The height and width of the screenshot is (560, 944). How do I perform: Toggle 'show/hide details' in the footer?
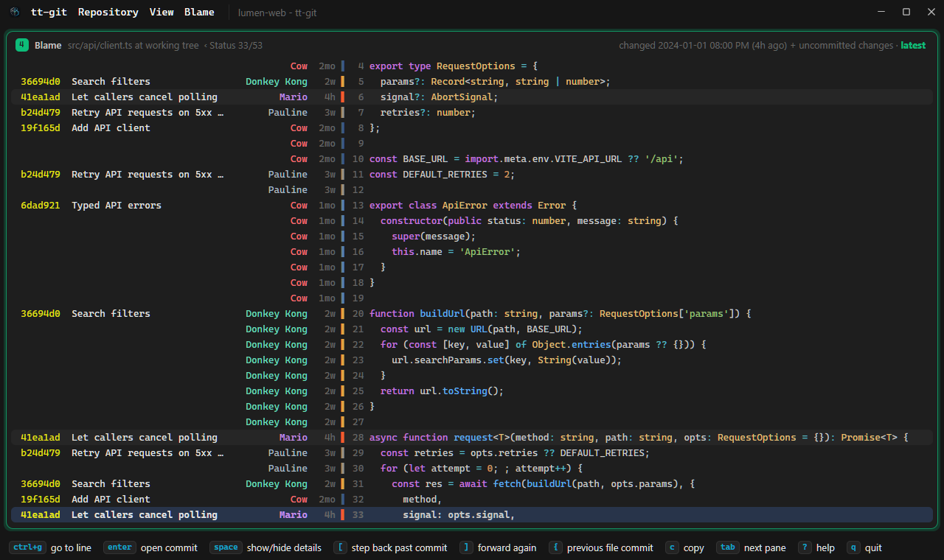(265, 547)
